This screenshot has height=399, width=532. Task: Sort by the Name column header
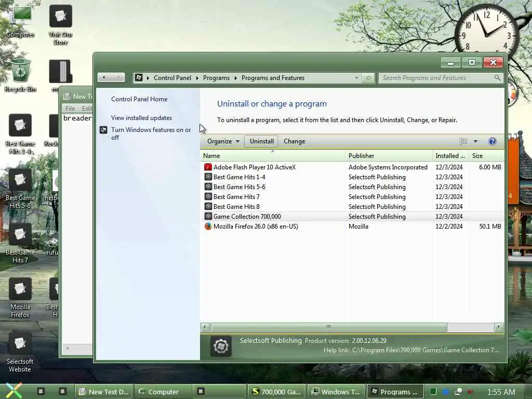click(273, 155)
